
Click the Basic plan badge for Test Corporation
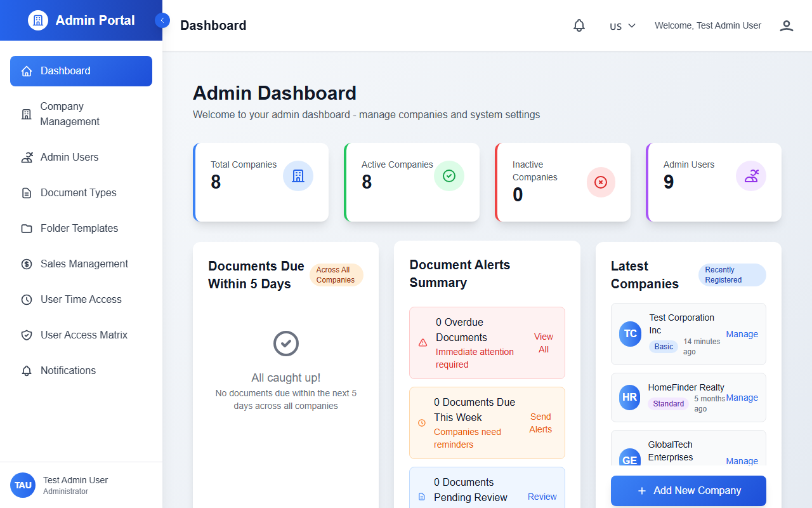tap(664, 347)
